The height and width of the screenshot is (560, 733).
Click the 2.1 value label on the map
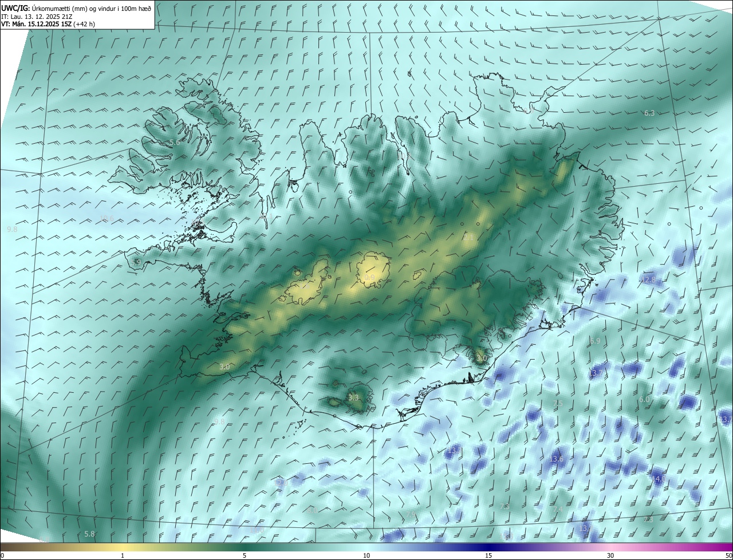(468, 237)
